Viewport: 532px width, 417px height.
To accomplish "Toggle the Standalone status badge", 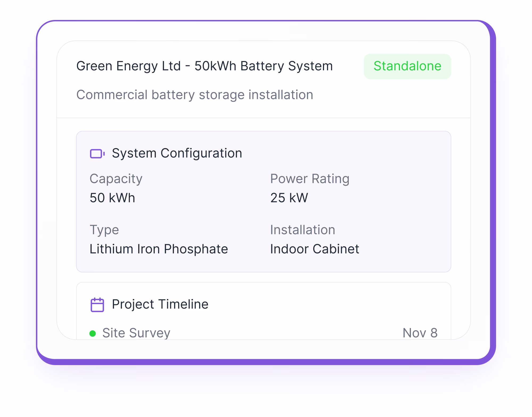I will [407, 66].
